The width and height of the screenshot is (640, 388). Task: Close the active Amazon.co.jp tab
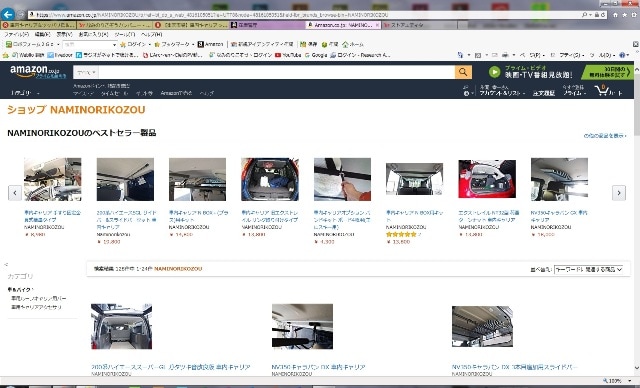377,25
